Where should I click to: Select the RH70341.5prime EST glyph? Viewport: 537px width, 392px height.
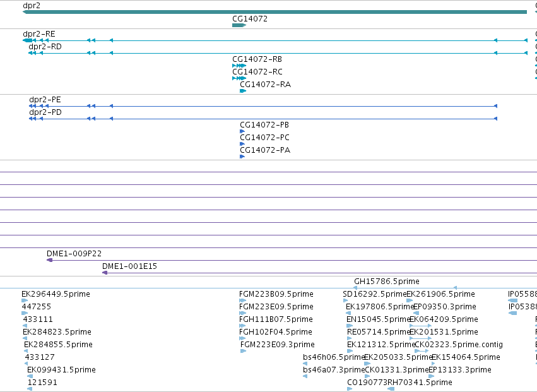pyautogui.click(x=391, y=389)
